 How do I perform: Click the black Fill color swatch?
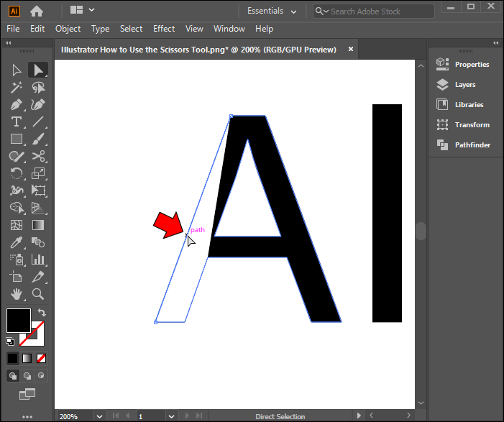pyautogui.click(x=18, y=321)
